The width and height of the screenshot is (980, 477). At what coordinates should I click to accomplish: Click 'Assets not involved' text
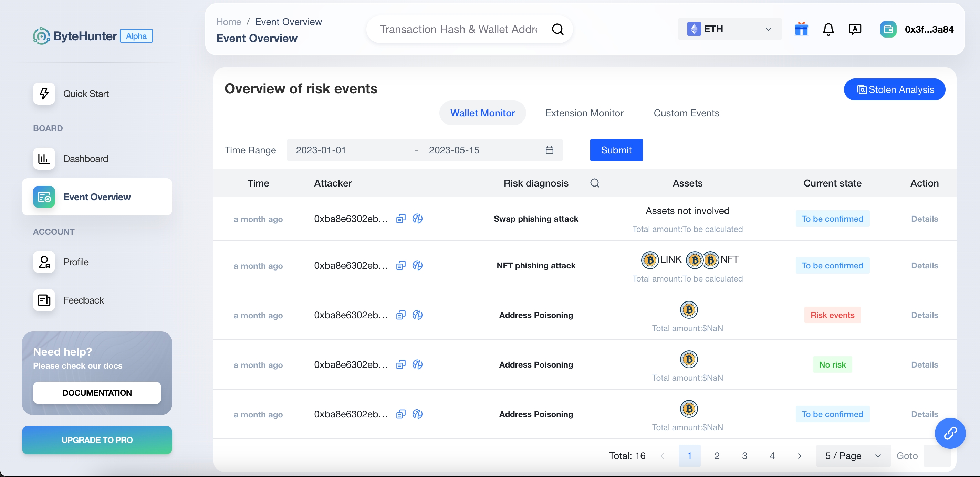click(x=687, y=211)
